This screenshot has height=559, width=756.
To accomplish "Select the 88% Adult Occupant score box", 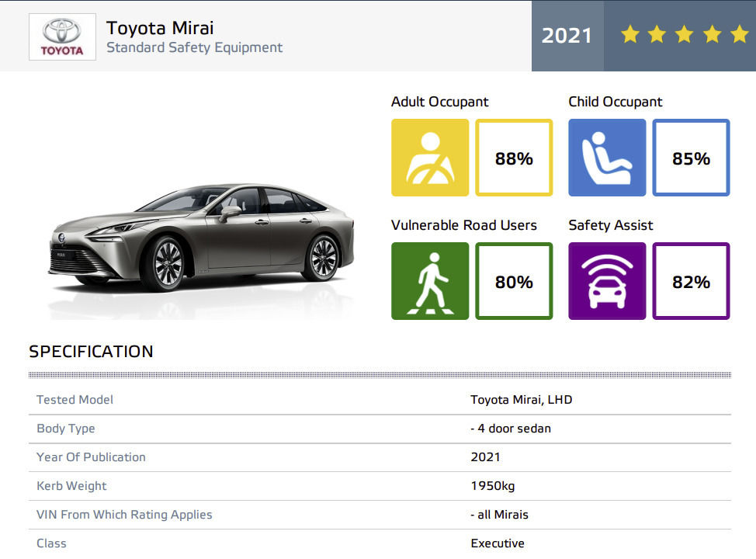I will 514,158.
